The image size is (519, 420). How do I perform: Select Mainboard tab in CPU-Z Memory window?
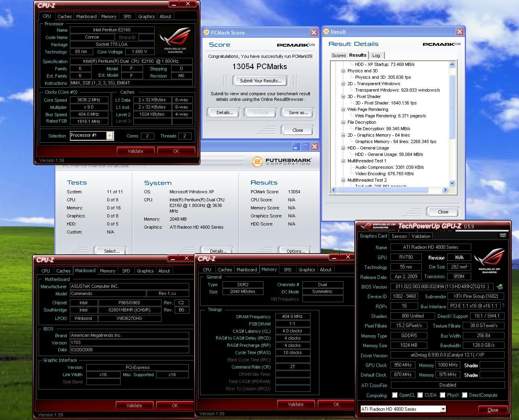tap(247, 270)
